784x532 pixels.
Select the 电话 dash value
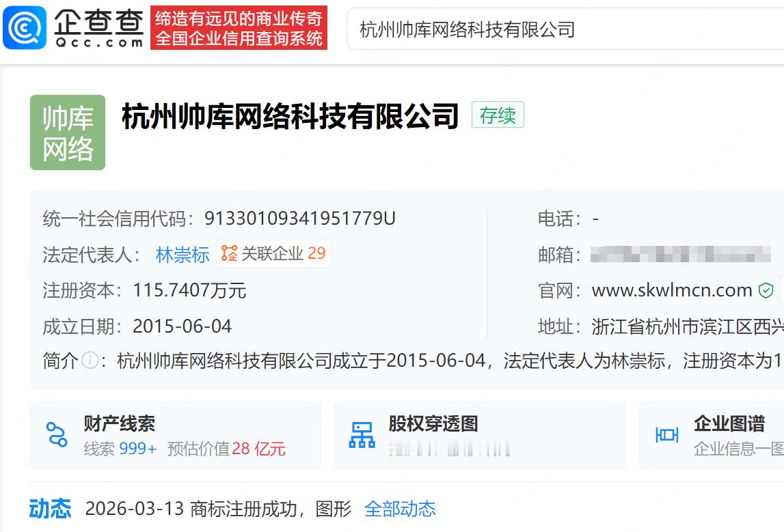(595, 219)
